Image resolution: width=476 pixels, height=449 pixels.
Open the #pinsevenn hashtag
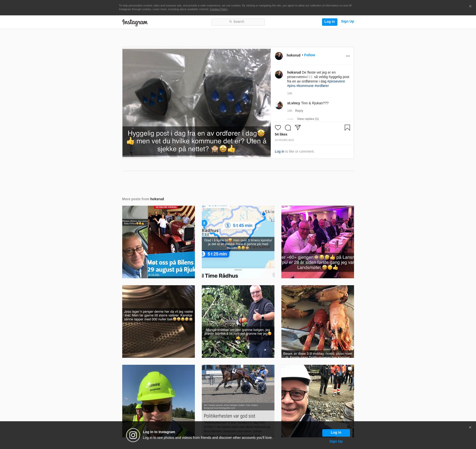336,81
